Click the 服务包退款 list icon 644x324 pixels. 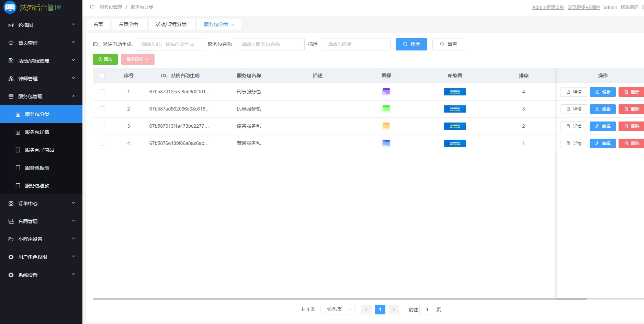pyautogui.click(x=18, y=186)
